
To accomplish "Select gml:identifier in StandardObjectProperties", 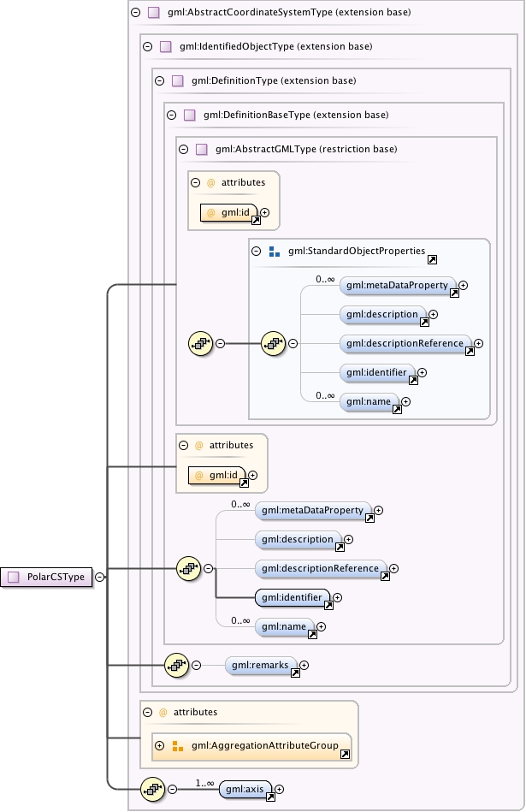I will [377, 373].
